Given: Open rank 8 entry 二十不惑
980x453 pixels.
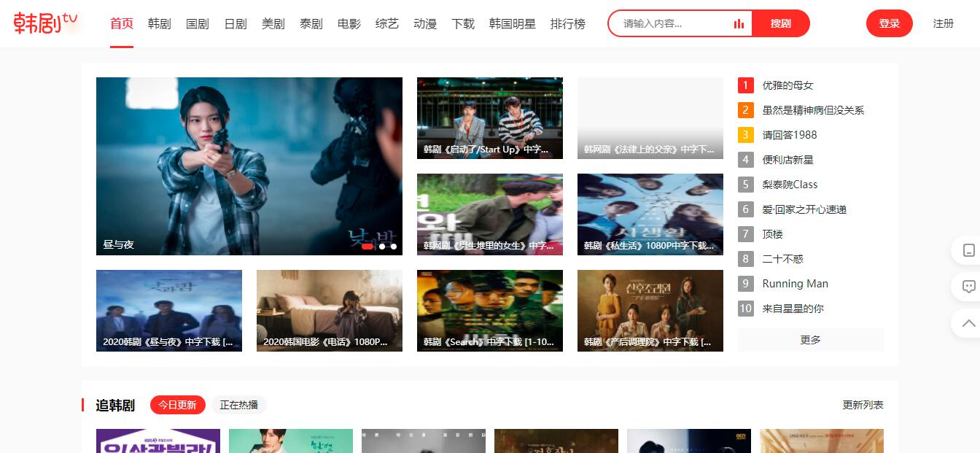Looking at the screenshot, I should 782,259.
